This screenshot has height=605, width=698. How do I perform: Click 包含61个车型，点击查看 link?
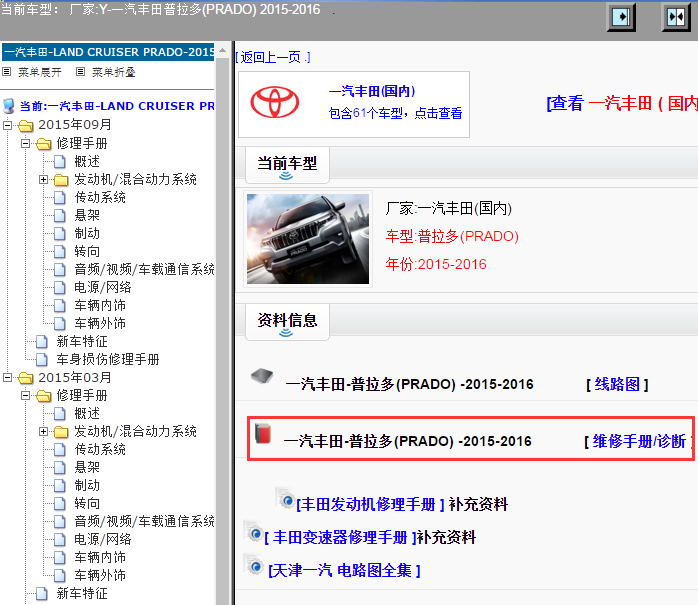tap(395, 113)
